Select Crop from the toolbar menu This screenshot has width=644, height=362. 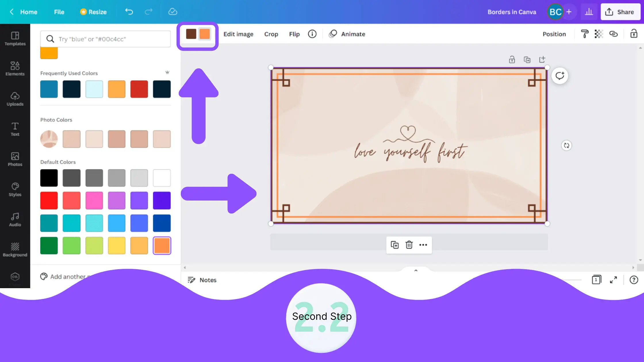point(271,34)
